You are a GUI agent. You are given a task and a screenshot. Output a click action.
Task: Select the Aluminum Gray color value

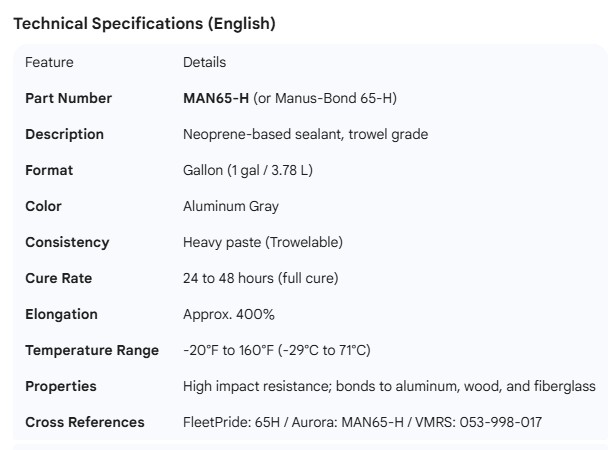click(231, 206)
